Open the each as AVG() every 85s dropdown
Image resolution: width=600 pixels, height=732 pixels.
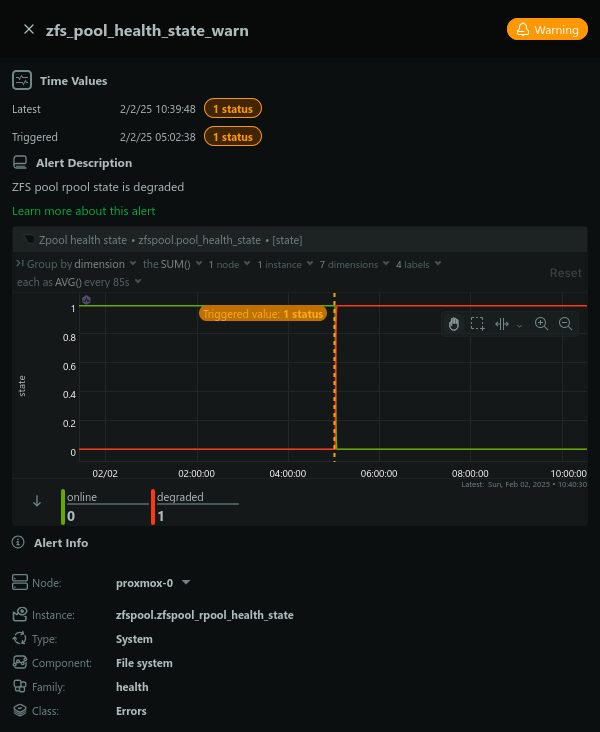tap(79, 282)
